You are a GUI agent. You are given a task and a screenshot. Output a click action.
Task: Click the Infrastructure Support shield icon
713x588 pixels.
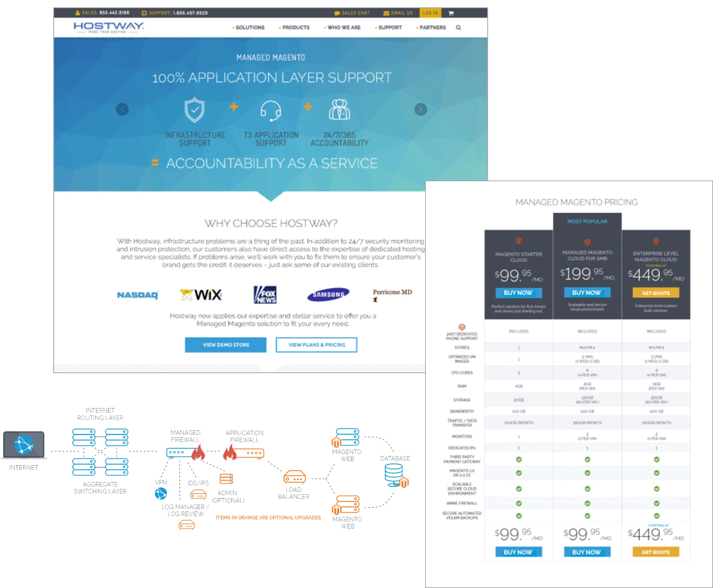click(x=195, y=110)
